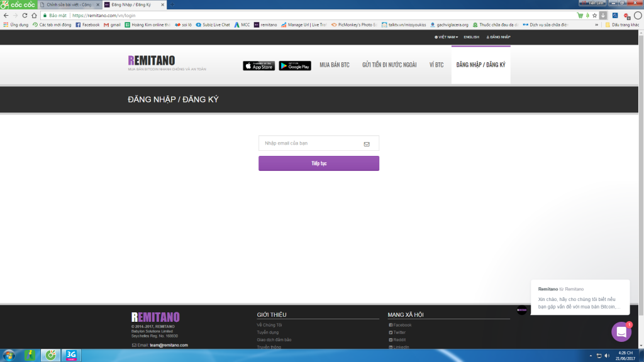Image resolution: width=644 pixels, height=362 pixels.
Task: Select the Đăng Nhập / Đăng Ký menu tab
Action: click(x=481, y=65)
